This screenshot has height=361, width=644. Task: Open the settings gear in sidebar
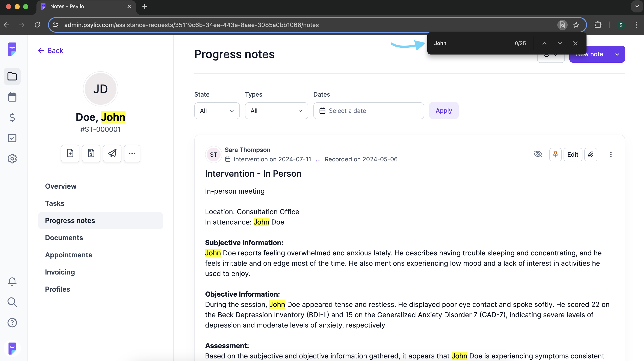point(12,159)
